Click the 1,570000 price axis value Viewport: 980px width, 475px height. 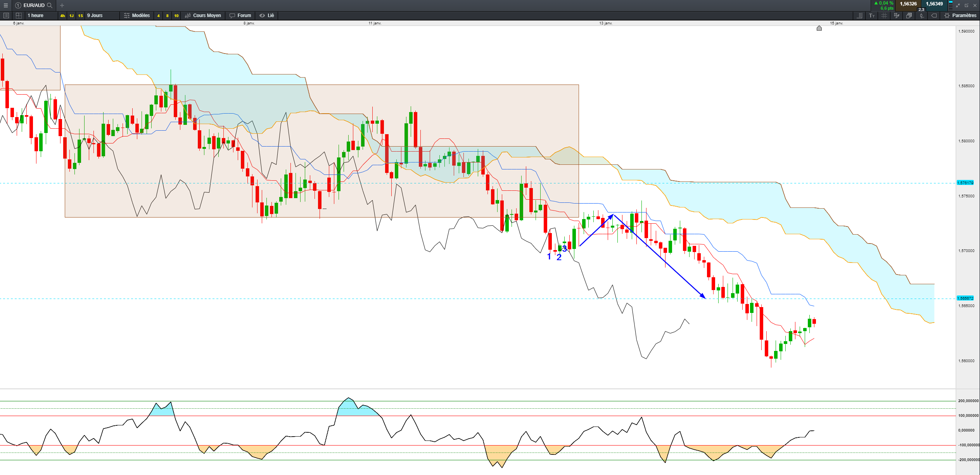pos(966,251)
